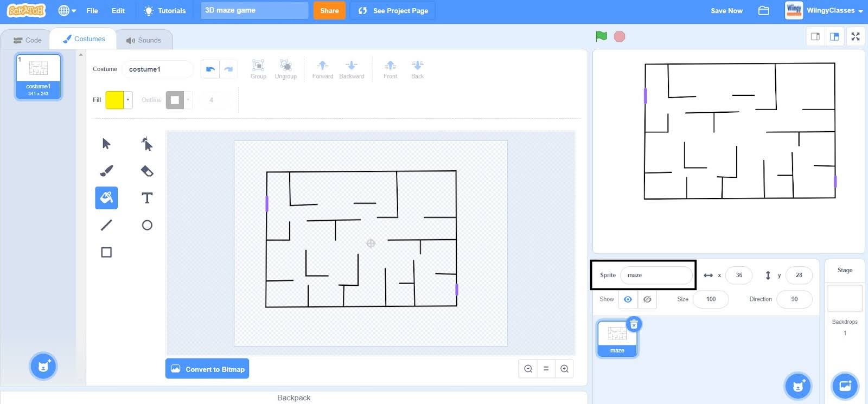
Task: Click See Project Page button
Action: (393, 11)
